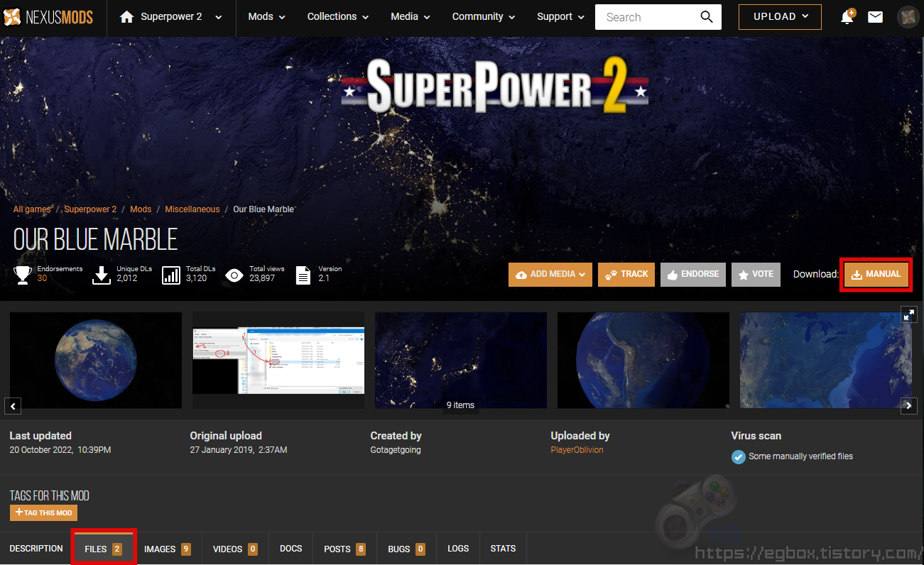Screen dimensions: 924x565
Task: Click the Gotagetgoing creator name
Action: pos(396,450)
